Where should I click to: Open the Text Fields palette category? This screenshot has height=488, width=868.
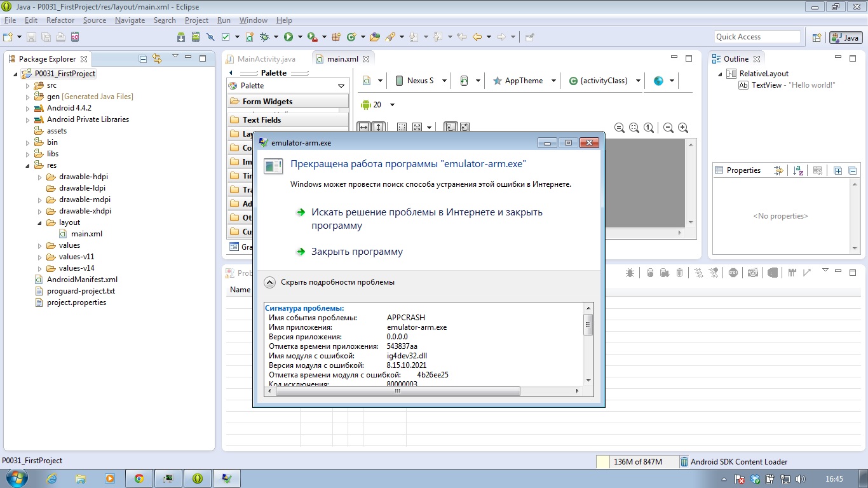tap(288, 119)
